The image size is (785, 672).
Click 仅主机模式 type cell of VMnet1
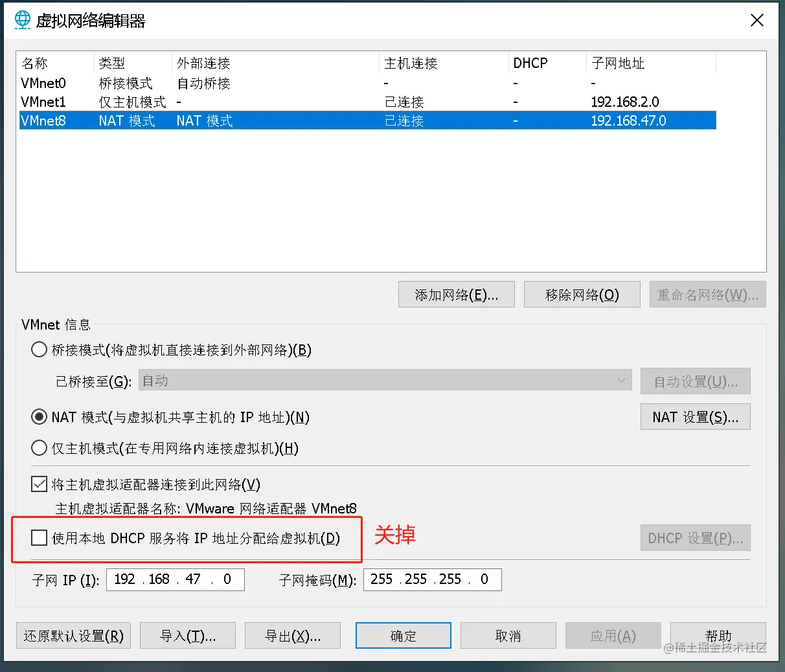[132, 102]
